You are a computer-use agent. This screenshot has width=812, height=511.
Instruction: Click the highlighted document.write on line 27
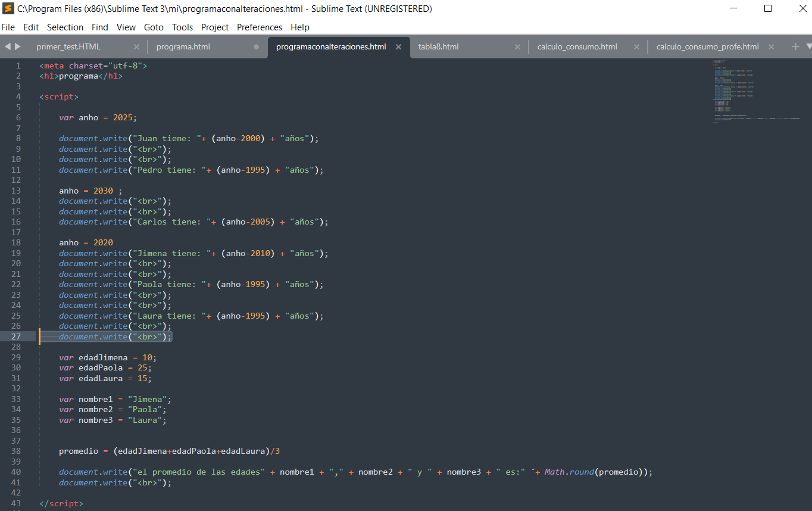(115, 336)
